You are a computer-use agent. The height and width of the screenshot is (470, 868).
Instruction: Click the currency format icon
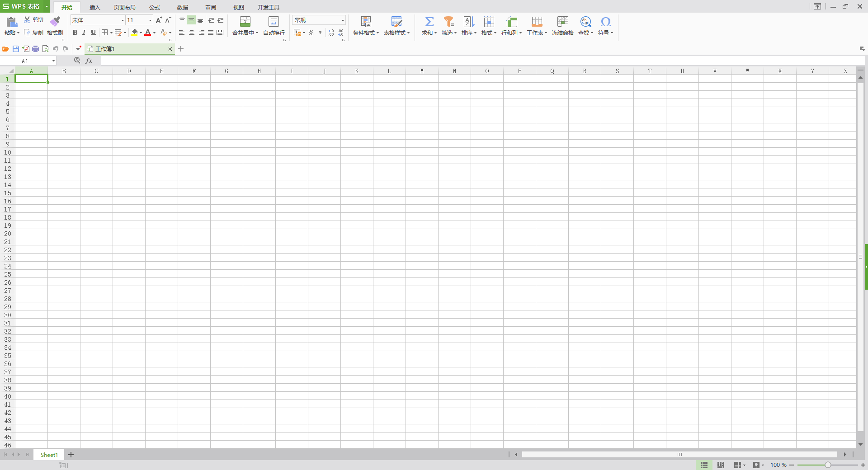[297, 33]
